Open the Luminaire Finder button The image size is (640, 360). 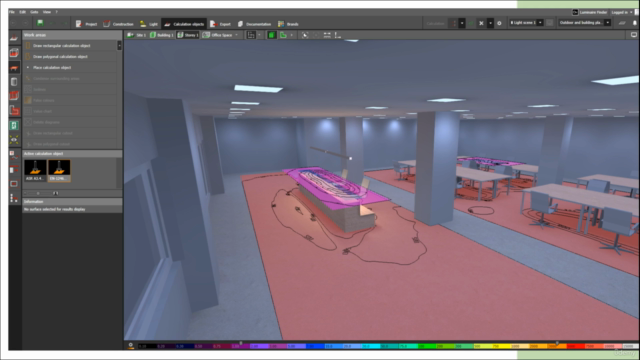(x=589, y=12)
